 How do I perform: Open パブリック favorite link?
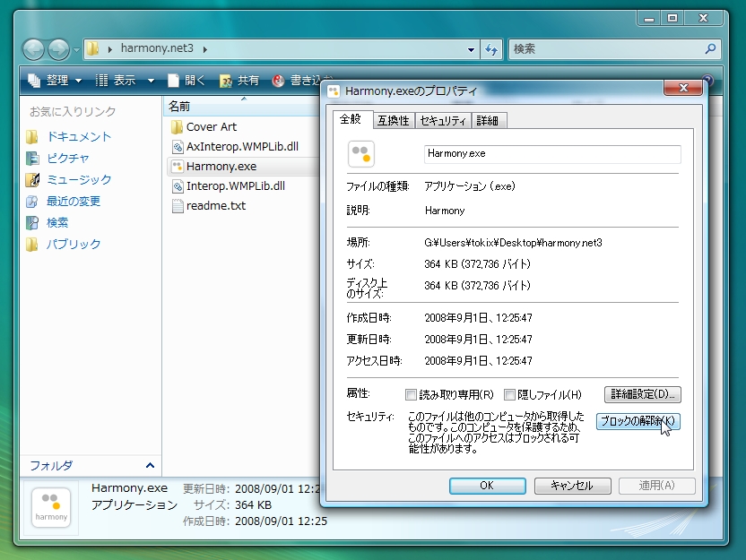tap(74, 245)
